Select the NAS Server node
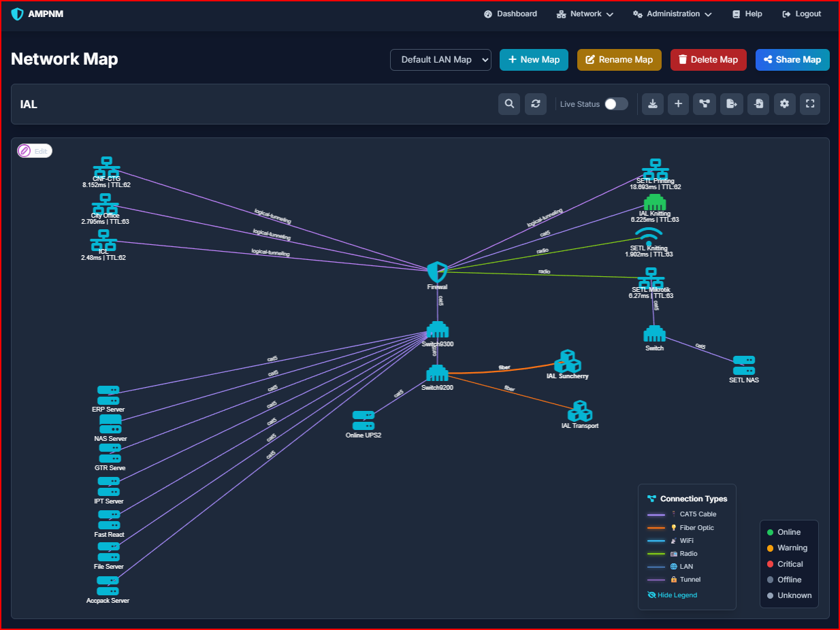The width and height of the screenshot is (840, 630). (x=110, y=425)
